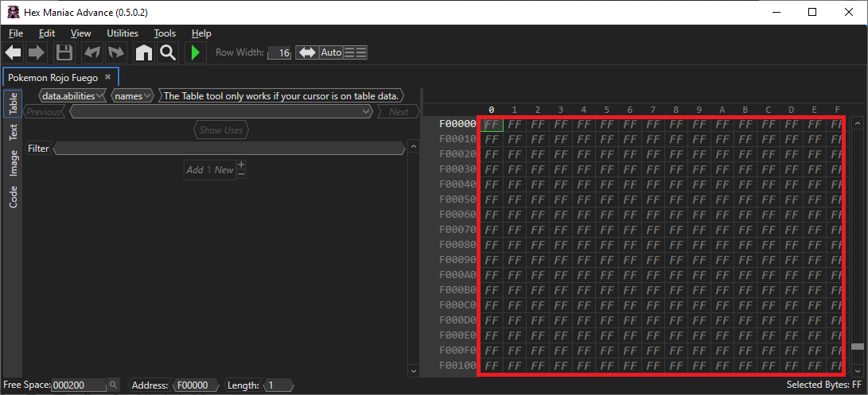Viewport: 868px width, 395px height.
Task: Close the Pokemon Rojo Fuego tab
Action: (107, 77)
